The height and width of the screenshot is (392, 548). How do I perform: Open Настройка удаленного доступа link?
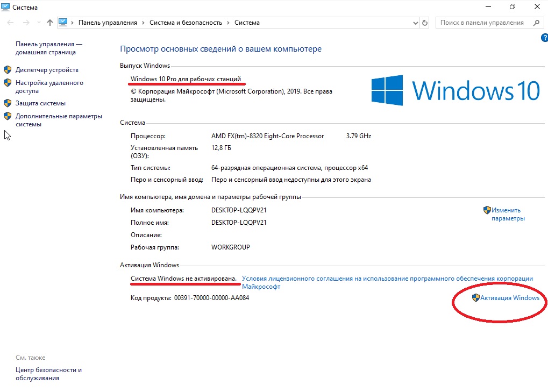click(49, 87)
